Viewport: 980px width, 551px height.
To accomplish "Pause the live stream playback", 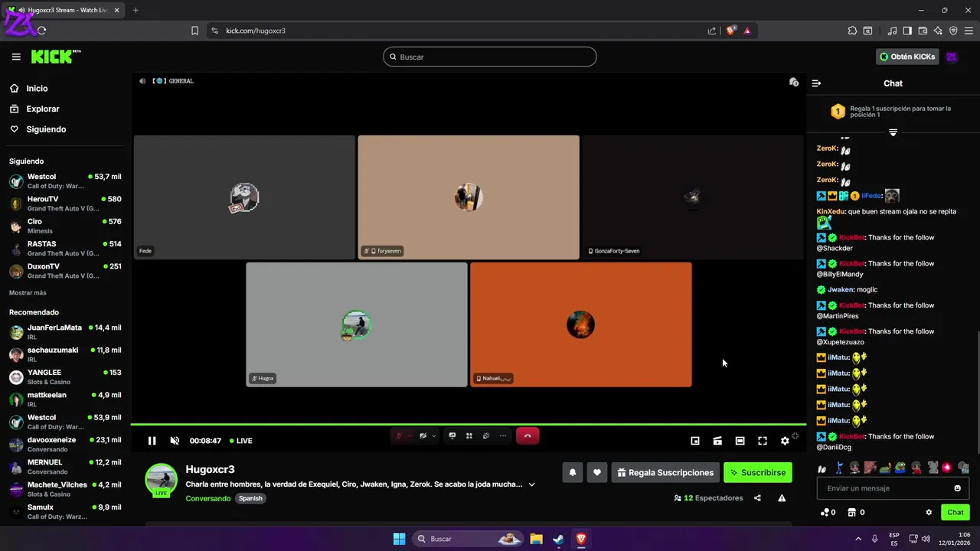I will (x=152, y=441).
